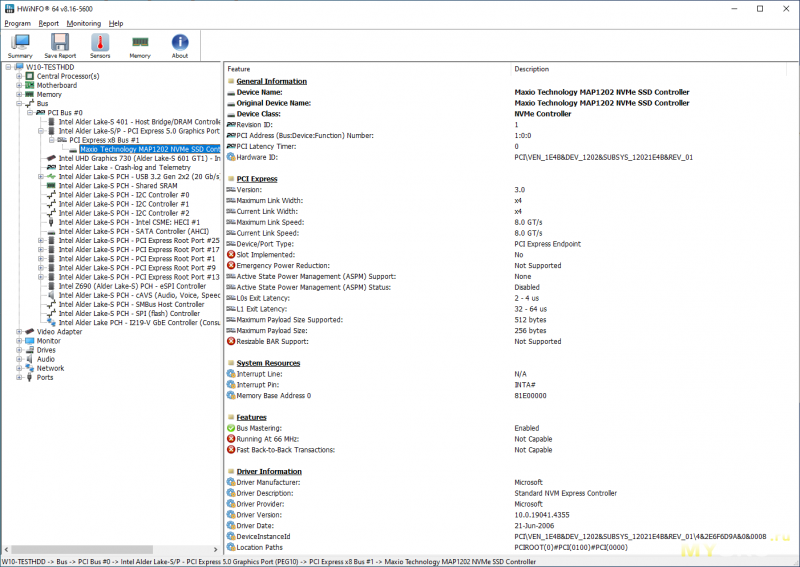Collapse the Bus tree node
Screen dimensions: 800x567
pyautogui.click(x=19, y=104)
